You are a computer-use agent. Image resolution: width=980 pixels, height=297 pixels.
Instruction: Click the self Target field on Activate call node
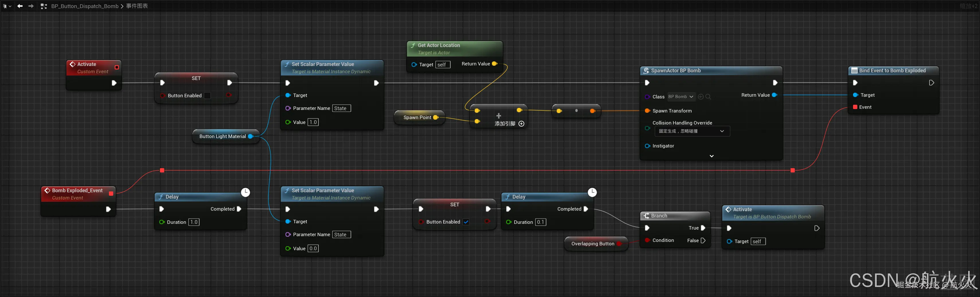pyautogui.click(x=758, y=242)
